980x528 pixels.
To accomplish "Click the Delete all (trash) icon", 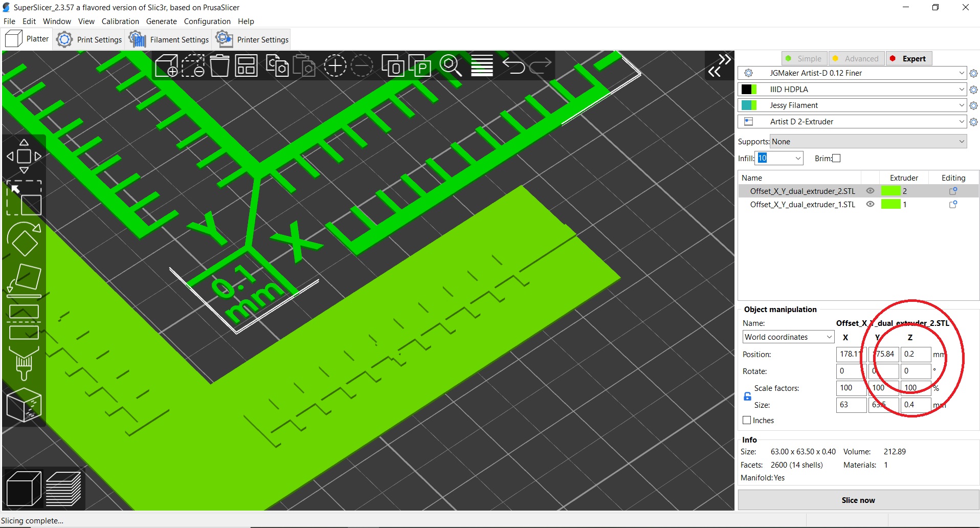I will (219, 65).
